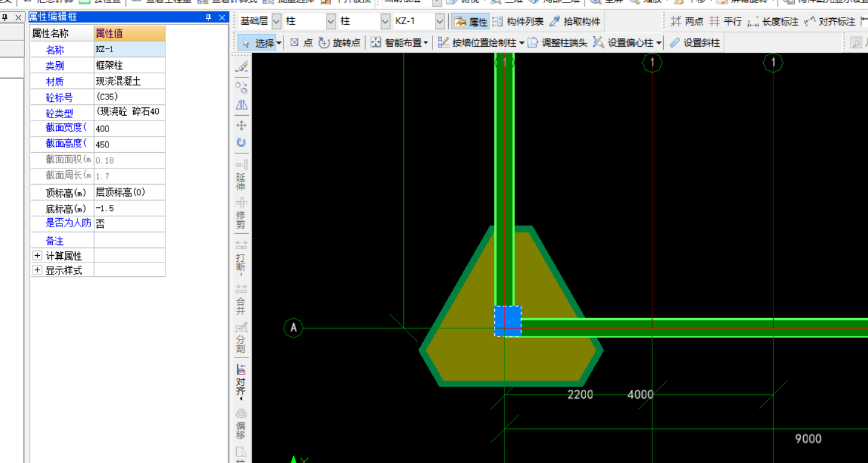Click the 属性名称 column header
The image size is (868, 463).
pyautogui.click(x=62, y=33)
